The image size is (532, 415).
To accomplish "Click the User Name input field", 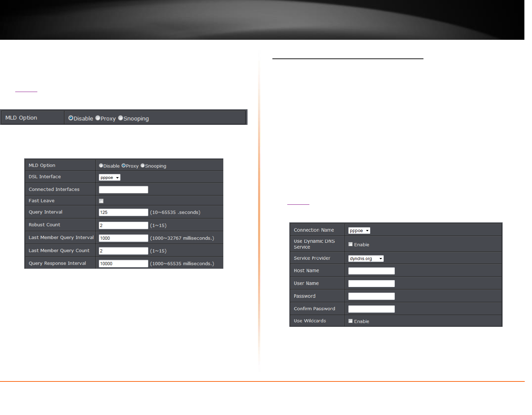I will pos(372,284).
